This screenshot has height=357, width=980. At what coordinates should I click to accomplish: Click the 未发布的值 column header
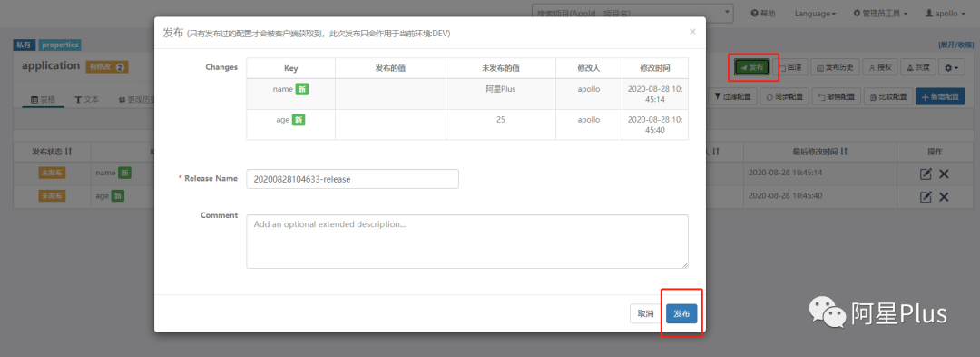pos(501,68)
